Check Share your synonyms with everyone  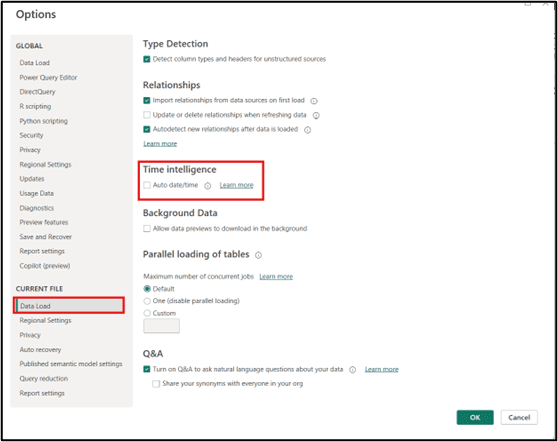click(156, 384)
